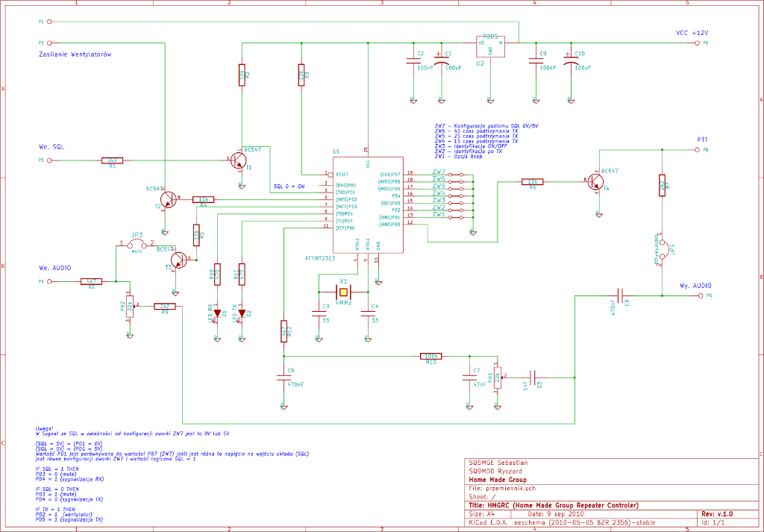Click the VCC +12V label
Image resolution: width=764 pixels, height=532 pixels.
691,34
